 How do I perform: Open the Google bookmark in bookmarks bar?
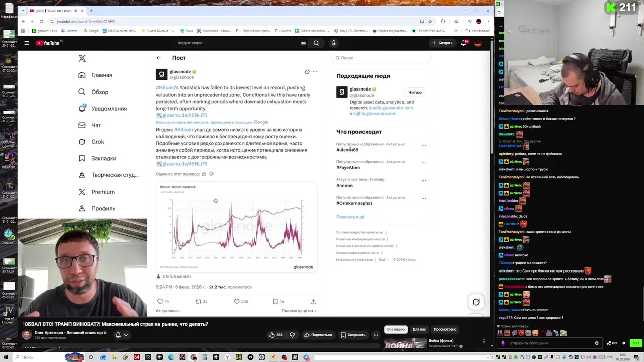click(91, 31)
